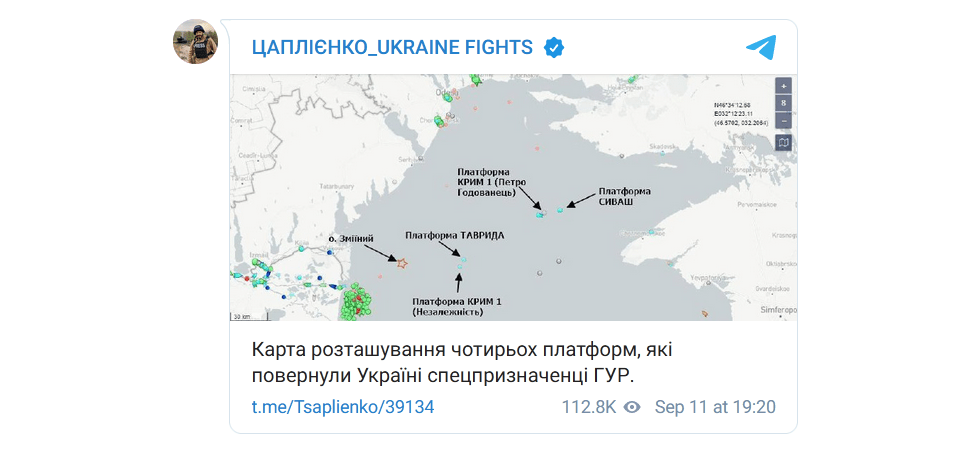Click the Telegram paper plane logo
The image size is (970, 453).
click(761, 47)
